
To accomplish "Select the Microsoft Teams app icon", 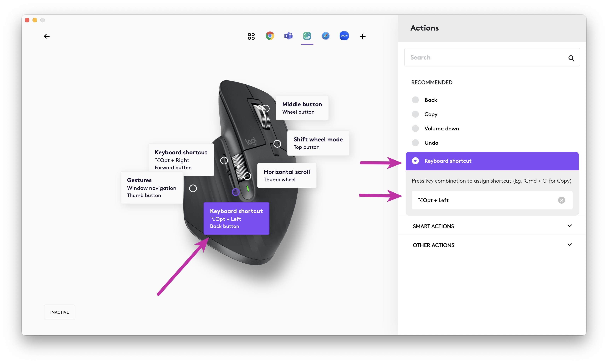I will [x=288, y=36].
